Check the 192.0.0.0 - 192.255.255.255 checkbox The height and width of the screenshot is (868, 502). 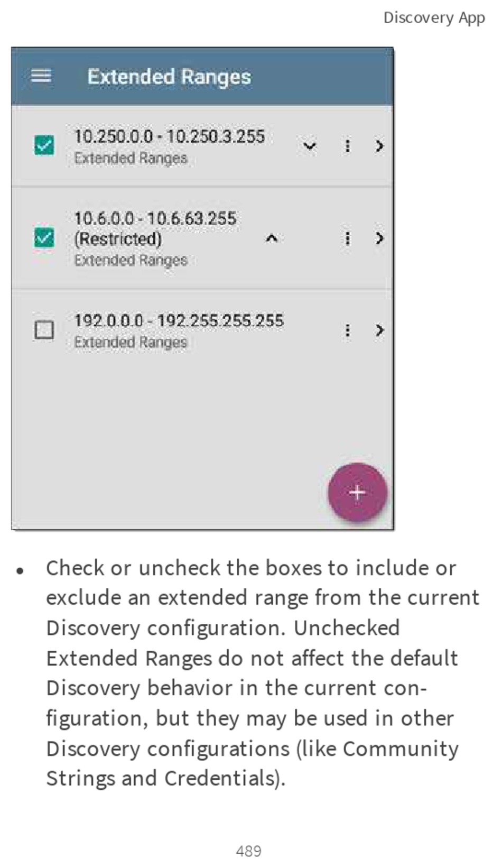pyautogui.click(x=44, y=330)
